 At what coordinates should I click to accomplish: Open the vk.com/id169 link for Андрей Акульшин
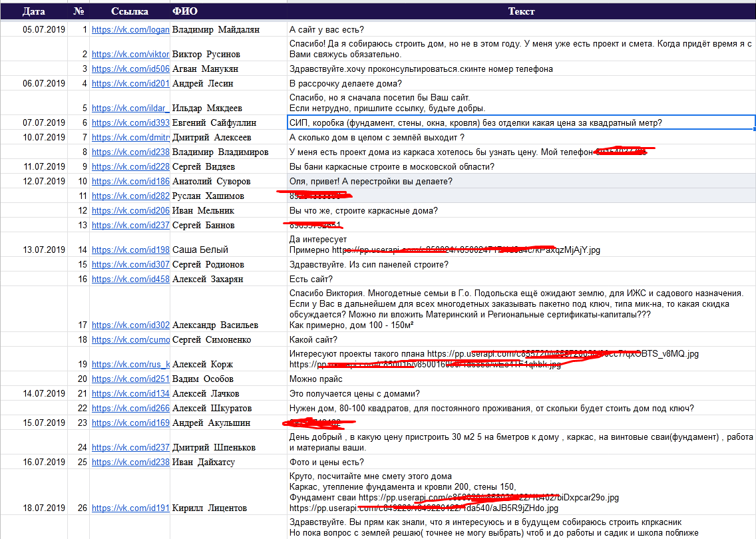130,423
